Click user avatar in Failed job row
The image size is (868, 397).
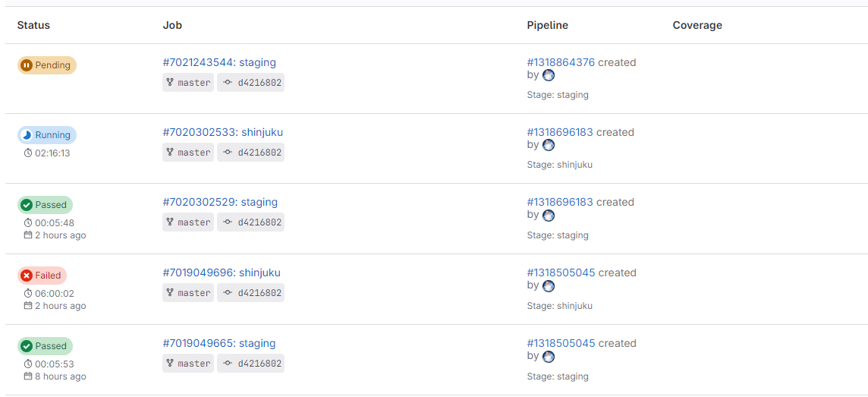point(548,285)
